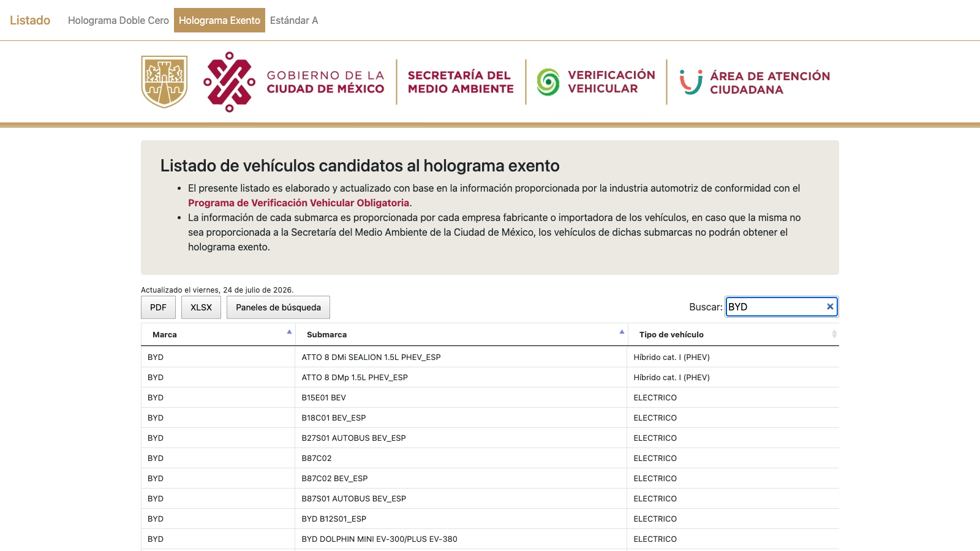Click the Gobierno de la Ciudad de México emblem
Image resolution: width=980 pixels, height=551 pixels.
[x=229, y=82]
